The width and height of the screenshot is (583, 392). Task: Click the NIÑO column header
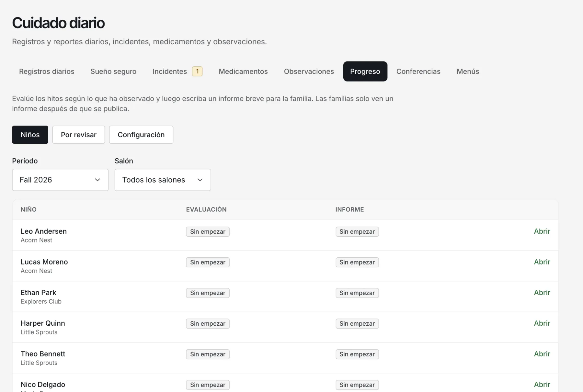(x=29, y=209)
